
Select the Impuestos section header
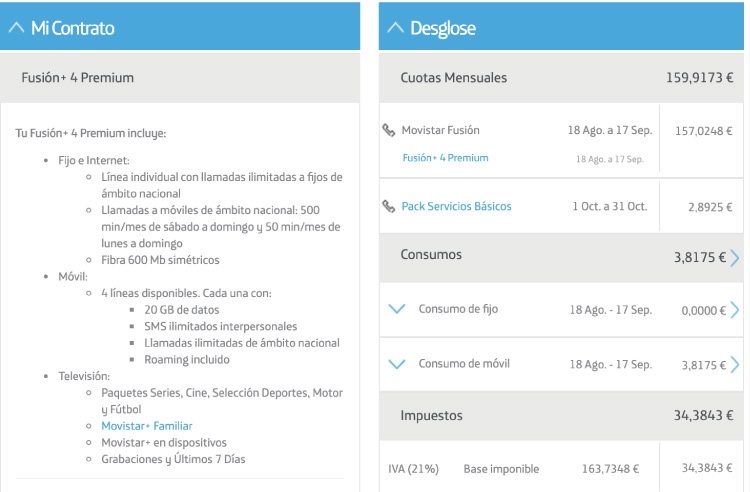(x=562, y=415)
